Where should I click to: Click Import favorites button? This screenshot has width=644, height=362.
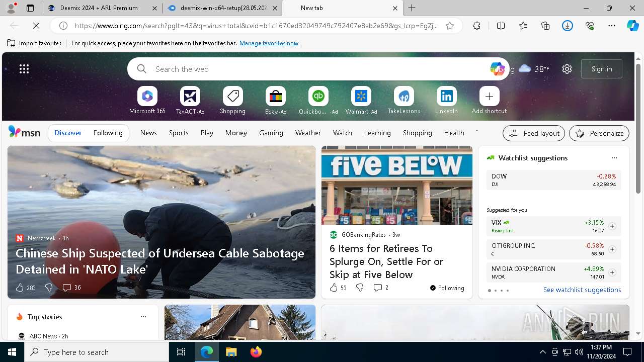coord(34,43)
